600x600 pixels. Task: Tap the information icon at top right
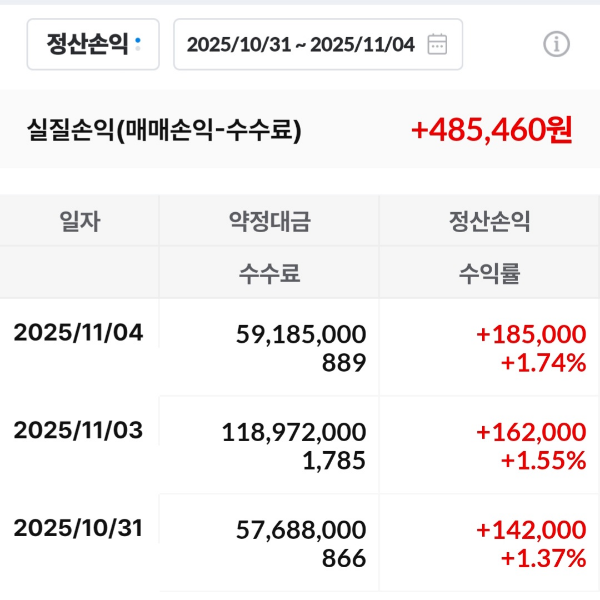click(556, 44)
